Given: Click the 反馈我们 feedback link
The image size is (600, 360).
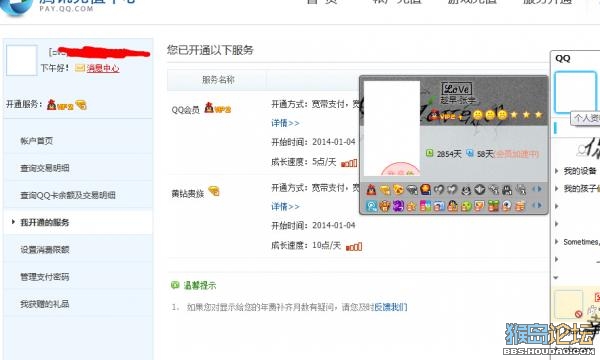Looking at the screenshot, I should click(390, 307).
